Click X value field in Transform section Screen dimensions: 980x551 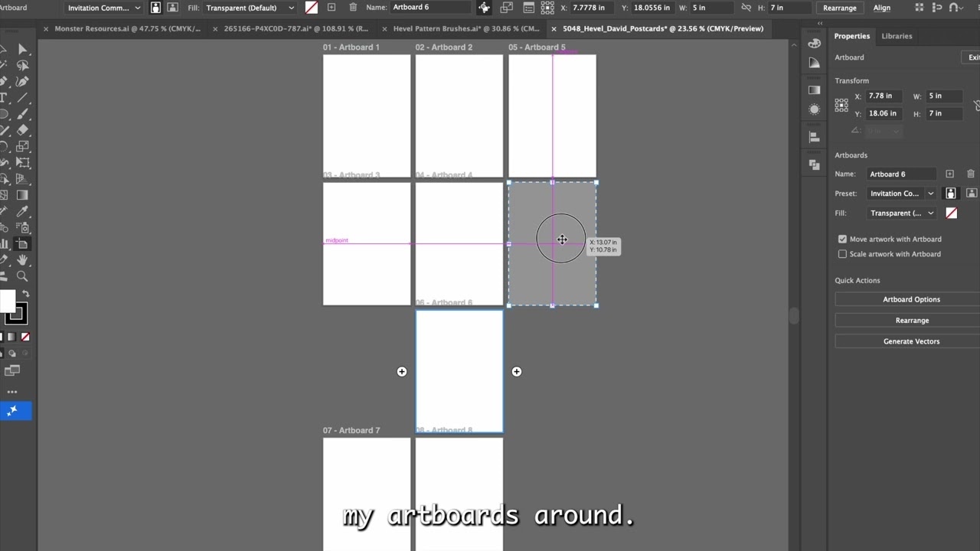tap(884, 96)
